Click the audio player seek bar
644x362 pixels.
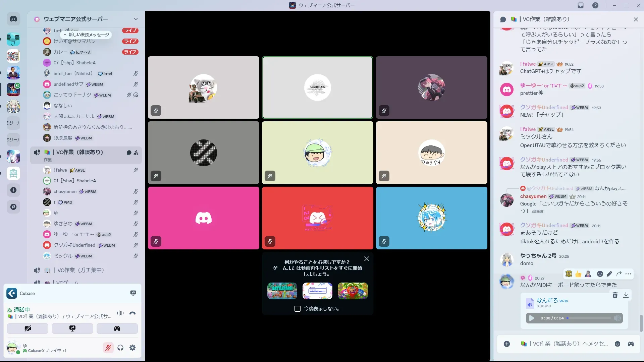[589, 318]
